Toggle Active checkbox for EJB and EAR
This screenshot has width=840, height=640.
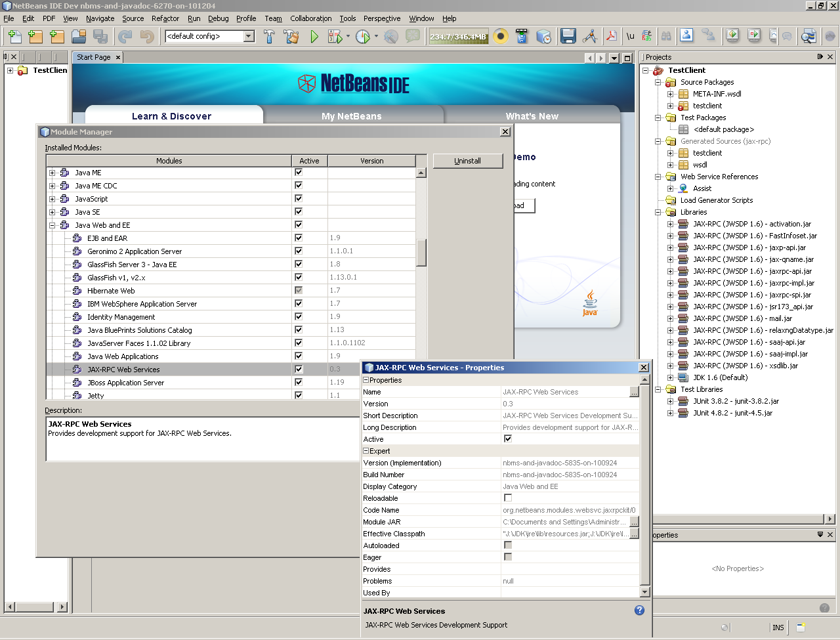tap(299, 238)
